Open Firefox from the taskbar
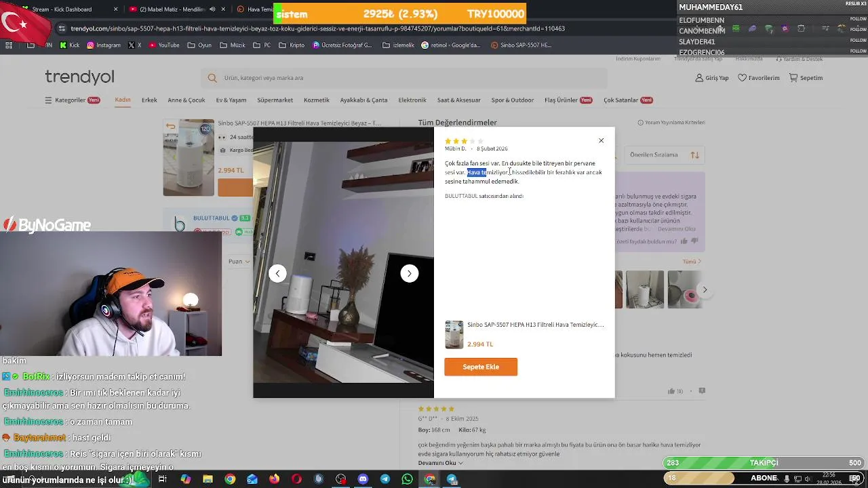868x488 pixels. point(274,479)
